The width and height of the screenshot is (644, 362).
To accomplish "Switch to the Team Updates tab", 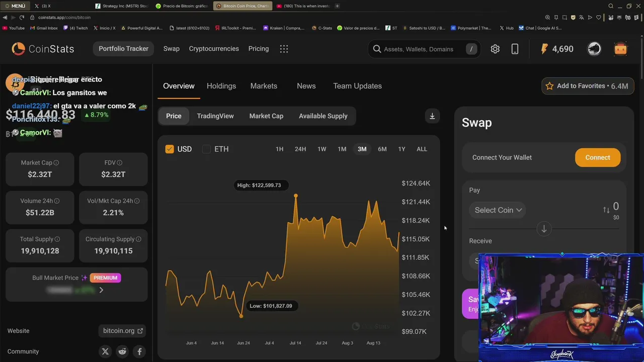I will point(357,86).
